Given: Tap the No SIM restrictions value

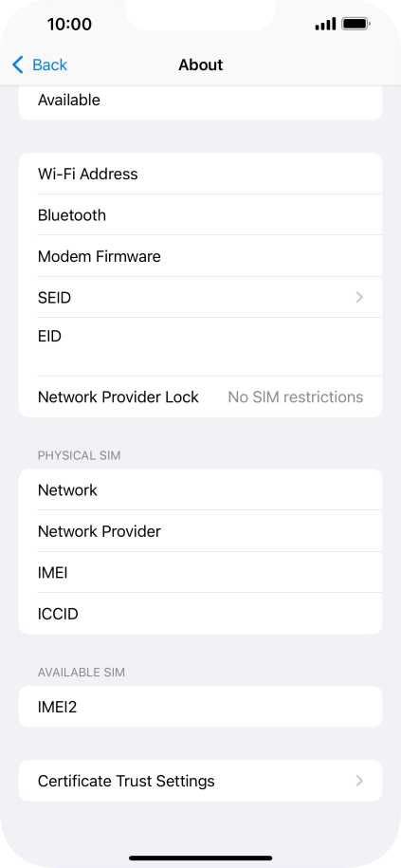Looking at the screenshot, I should click(x=296, y=397).
